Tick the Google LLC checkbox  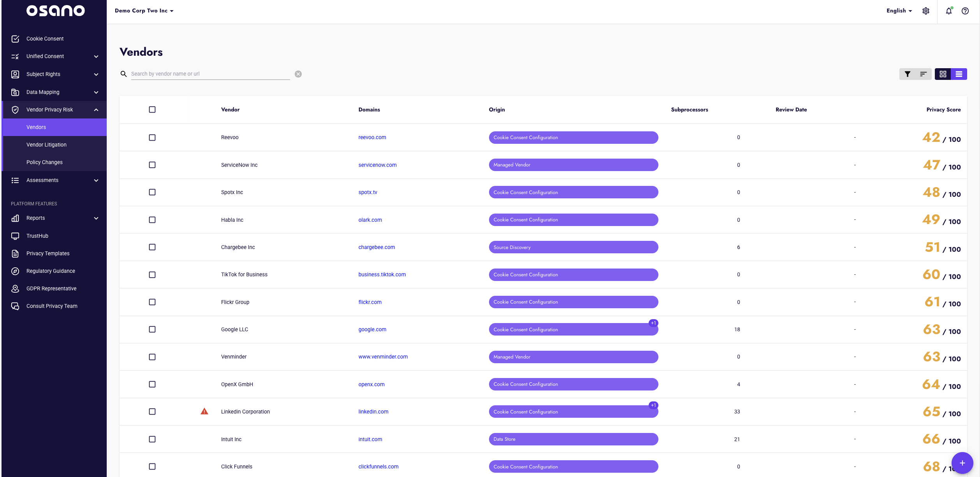[152, 329]
